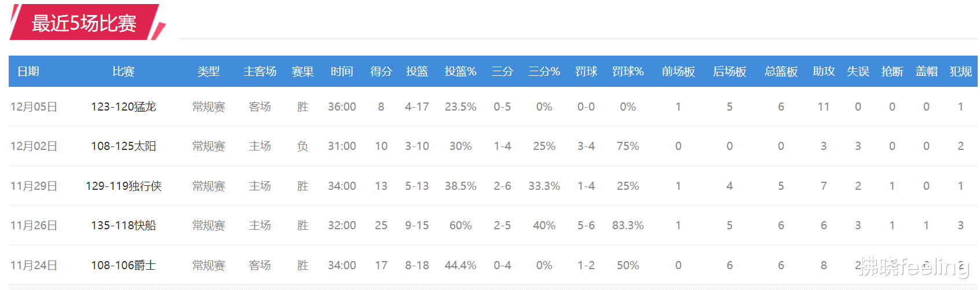Screen dimensions: 980x290
Task: Click the 时间 column header
Action: coord(342,71)
